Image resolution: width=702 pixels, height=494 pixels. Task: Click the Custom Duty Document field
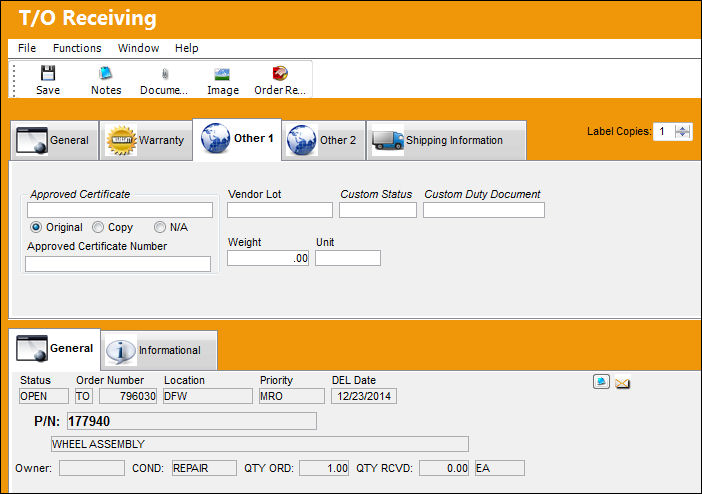click(x=484, y=210)
